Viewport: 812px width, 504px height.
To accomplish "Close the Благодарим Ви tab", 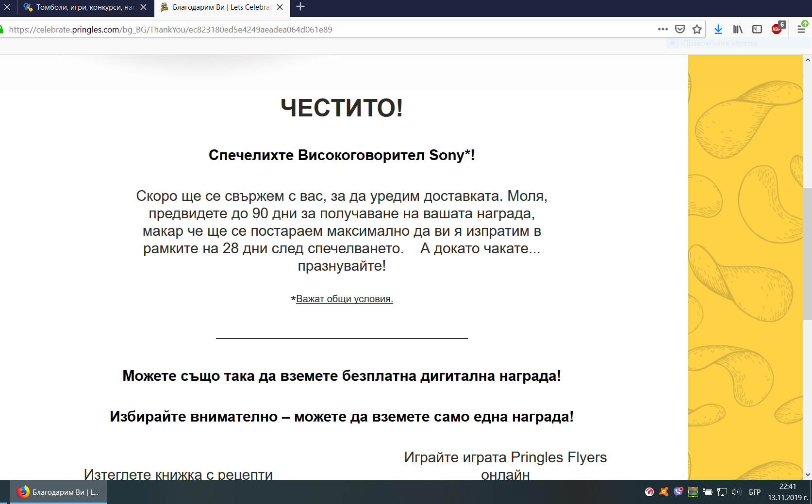I will pos(280,7).
